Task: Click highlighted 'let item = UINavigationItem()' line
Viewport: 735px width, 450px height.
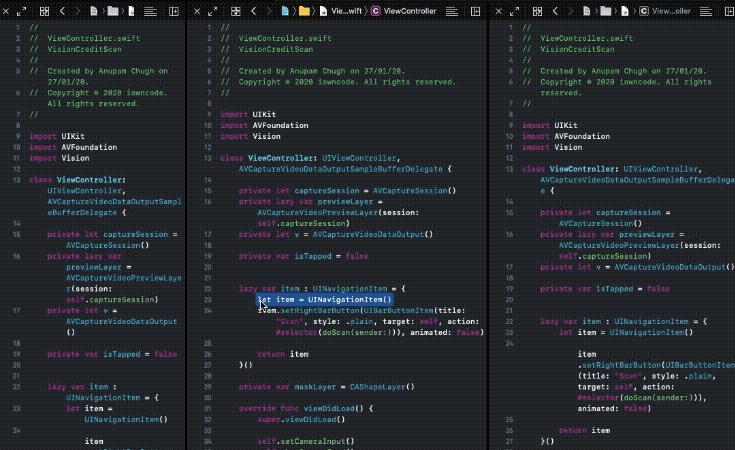Action: click(323, 300)
